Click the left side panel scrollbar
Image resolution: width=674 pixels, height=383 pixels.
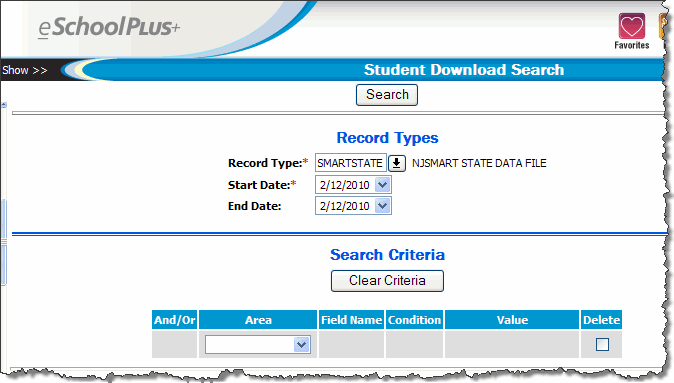[x=4, y=242]
